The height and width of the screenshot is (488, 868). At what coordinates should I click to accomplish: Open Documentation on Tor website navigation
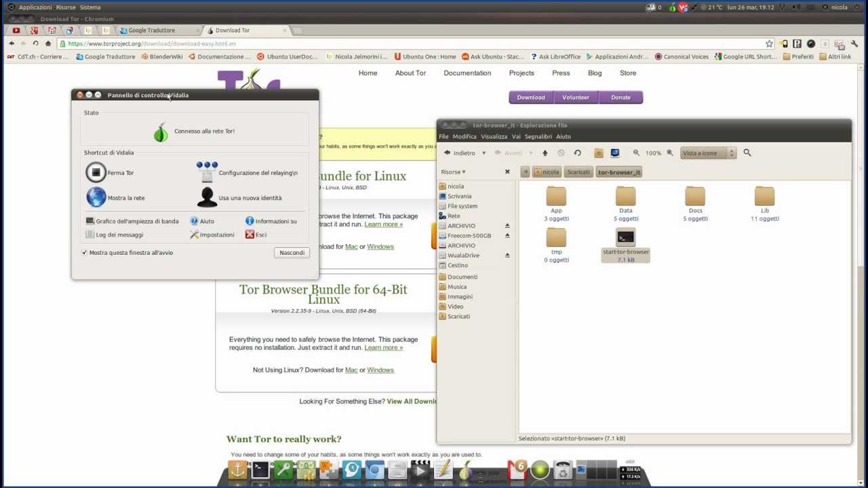[x=467, y=73]
